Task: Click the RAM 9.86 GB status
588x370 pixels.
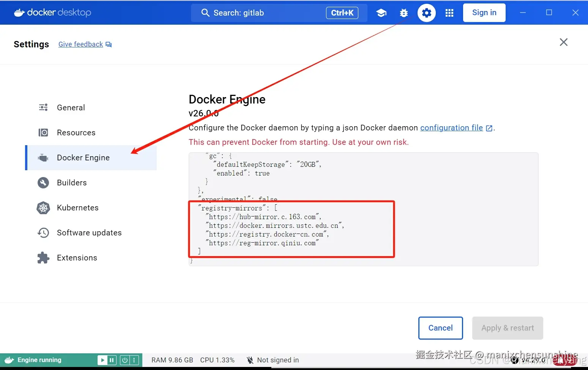Action: [172, 360]
